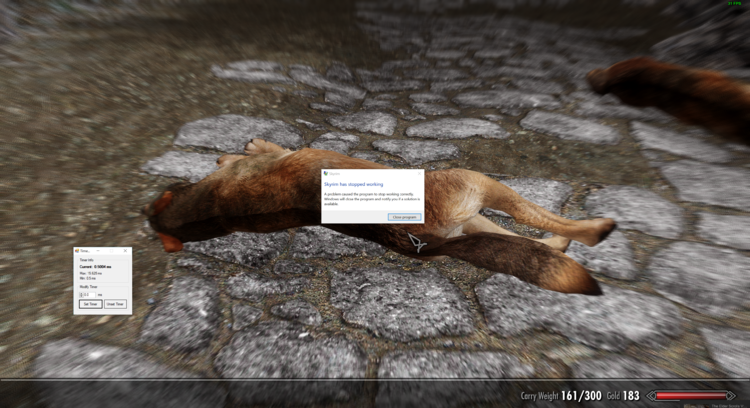This screenshot has height=408, width=750.
Task: Click the "Max: 15.625 ms" text
Action: pos(90,273)
